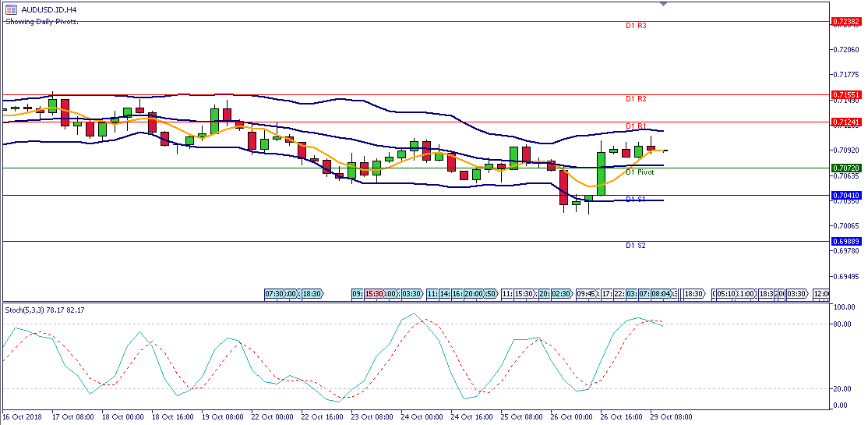Click the D1 S2 support label

click(x=636, y=246)
